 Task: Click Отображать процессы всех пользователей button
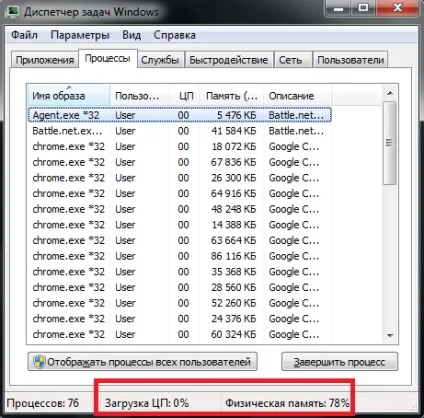[x=143, y=362]
